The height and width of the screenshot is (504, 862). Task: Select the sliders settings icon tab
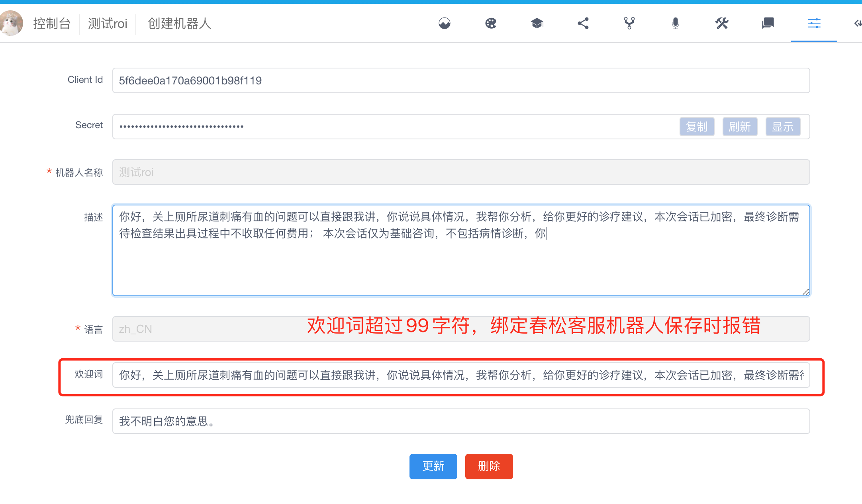(814, 23)
